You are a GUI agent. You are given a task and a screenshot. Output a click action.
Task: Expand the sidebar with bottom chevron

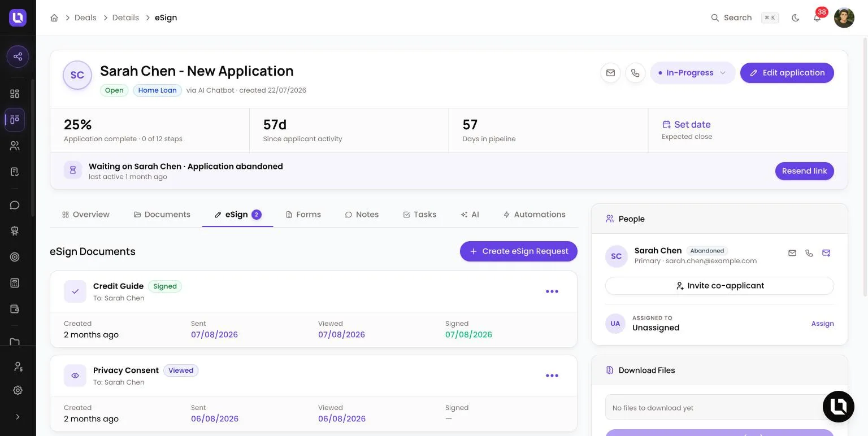pyautogui.click(x=18, y=417)
